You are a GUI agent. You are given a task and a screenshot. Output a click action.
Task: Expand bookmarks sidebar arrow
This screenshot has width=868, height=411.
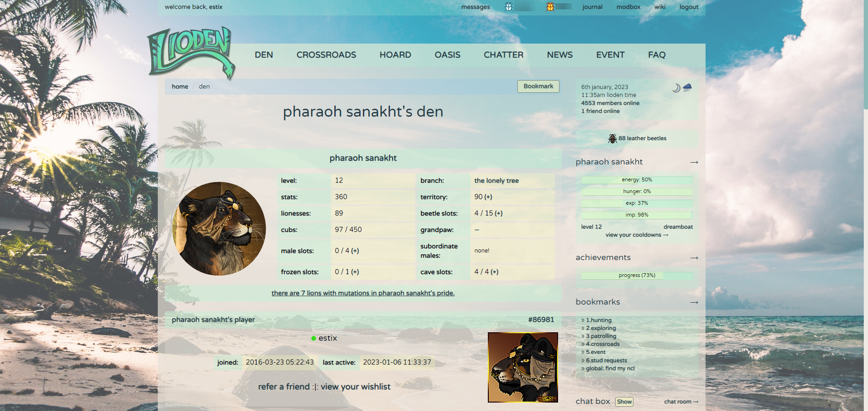click(x=694, y=302)
